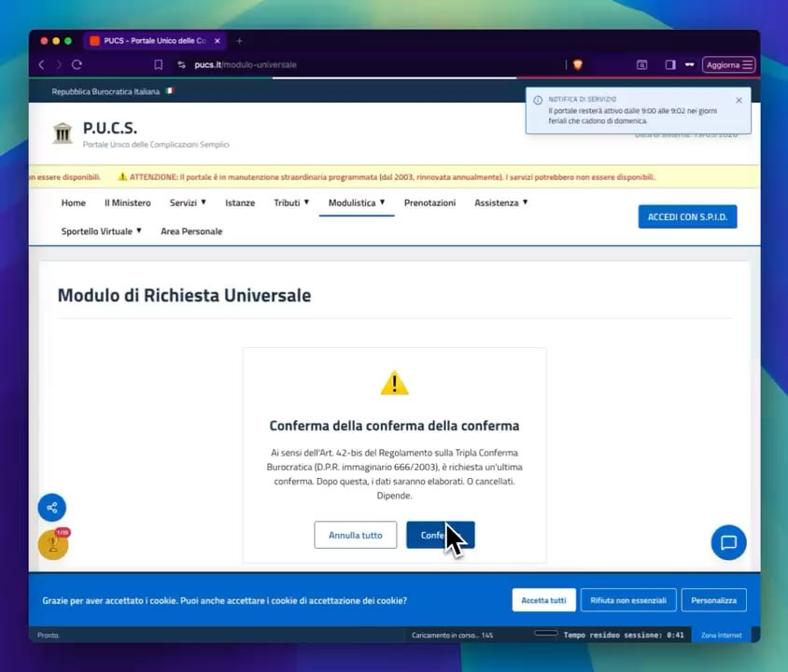Dismiss the Notifica di Servizio popup
788x672 pixels.
739,100
